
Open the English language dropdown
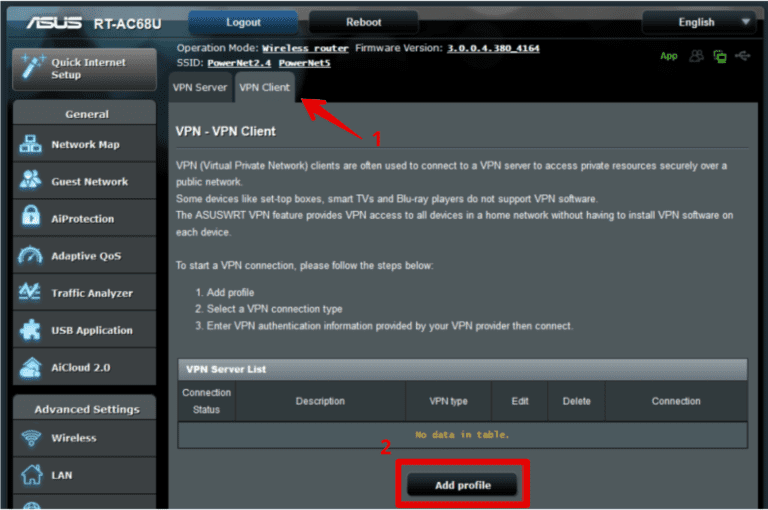pos(699,22)
